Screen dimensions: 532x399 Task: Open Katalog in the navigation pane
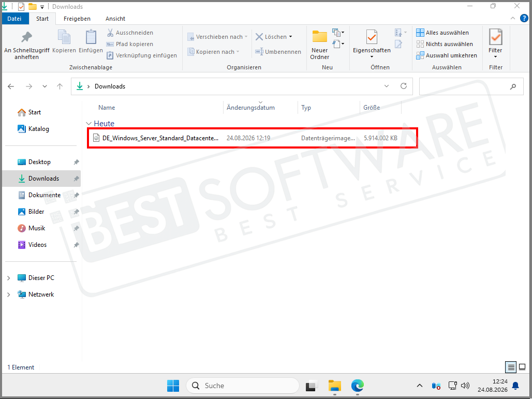click(x=33, y=129)
